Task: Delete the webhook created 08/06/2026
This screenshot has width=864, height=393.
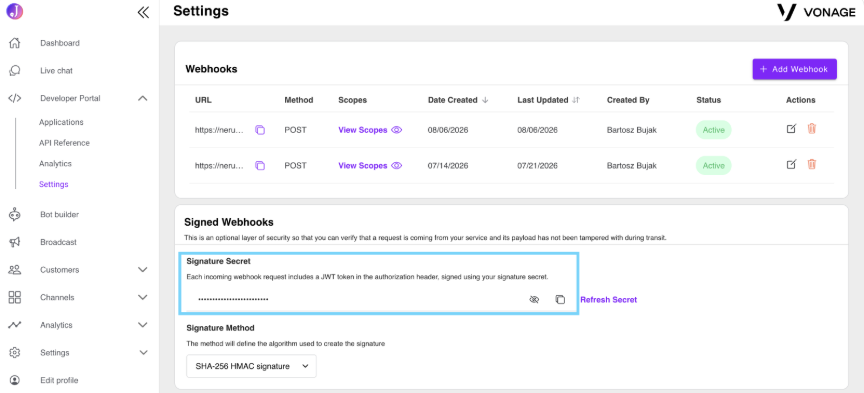Action: [812, 128]
